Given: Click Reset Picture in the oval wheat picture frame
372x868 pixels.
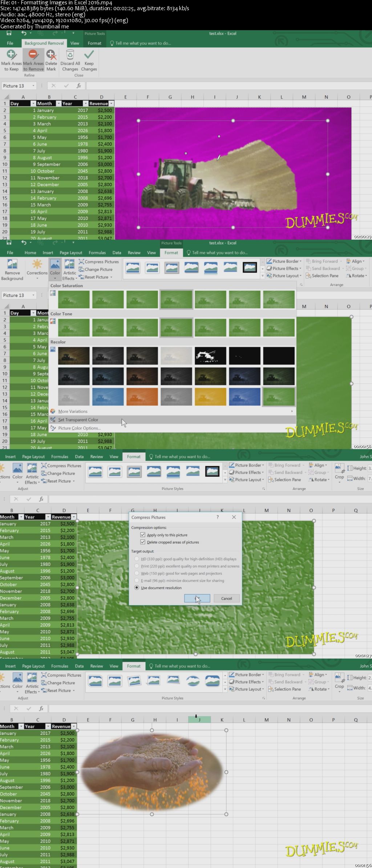Looking at the screenshot, I should pos(58,690).
